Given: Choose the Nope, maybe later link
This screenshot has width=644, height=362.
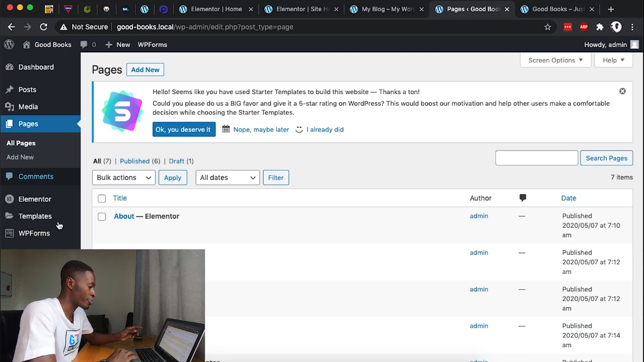Looking at the screenshot, I should coord(261,130).
